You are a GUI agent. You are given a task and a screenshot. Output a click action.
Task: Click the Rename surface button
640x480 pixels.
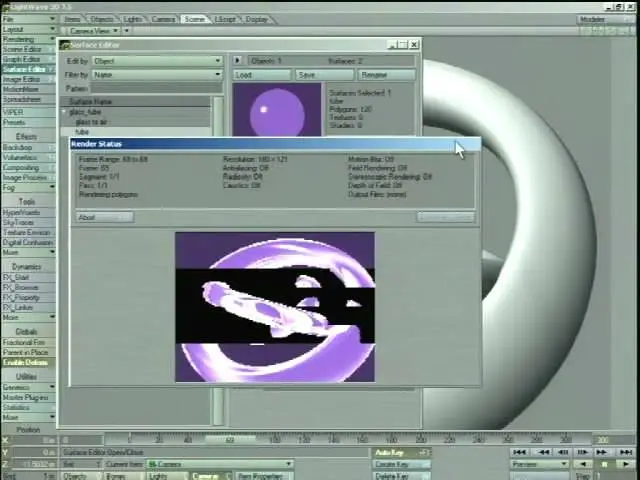(x=387, y=75)
